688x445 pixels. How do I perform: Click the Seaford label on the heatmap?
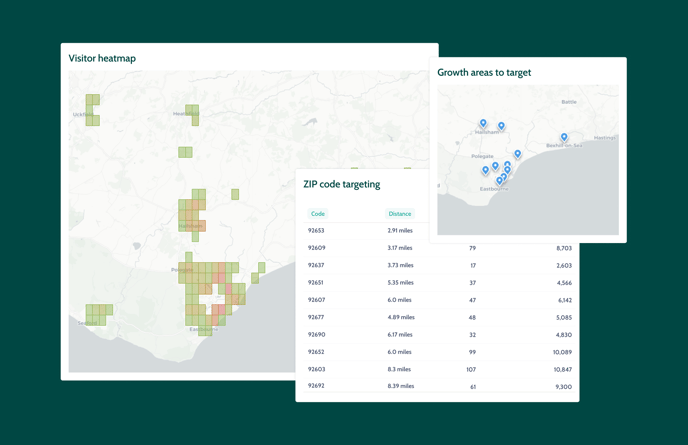[x=87, y=323]
